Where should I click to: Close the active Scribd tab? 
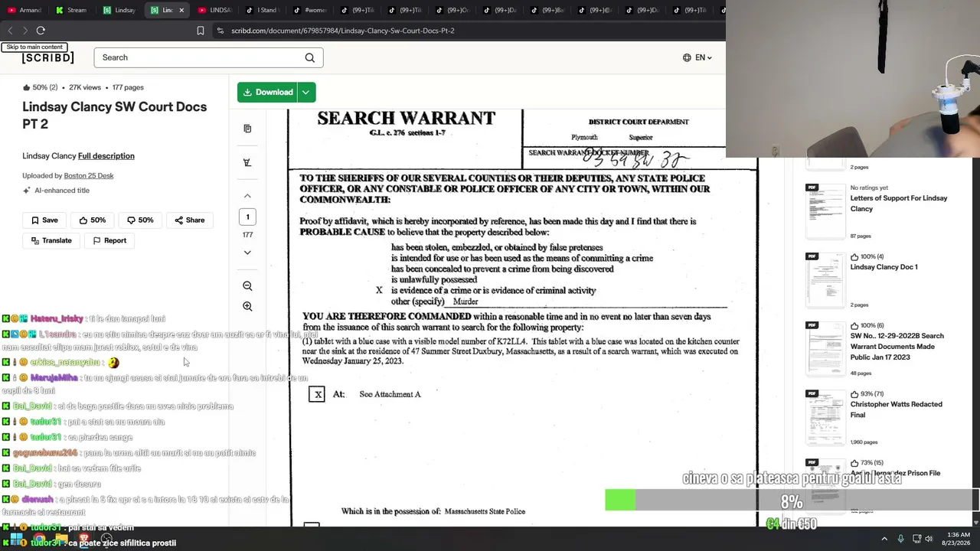[181, 10]
